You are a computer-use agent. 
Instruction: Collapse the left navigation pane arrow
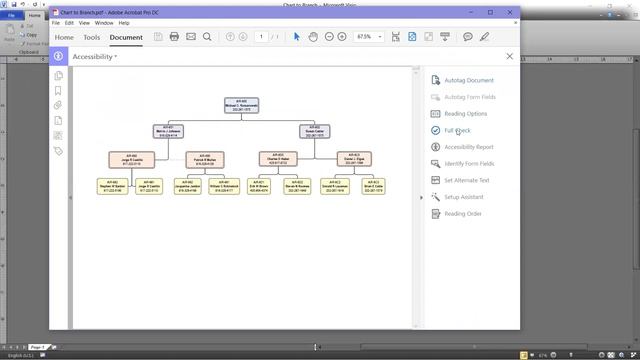click(70, 198)
